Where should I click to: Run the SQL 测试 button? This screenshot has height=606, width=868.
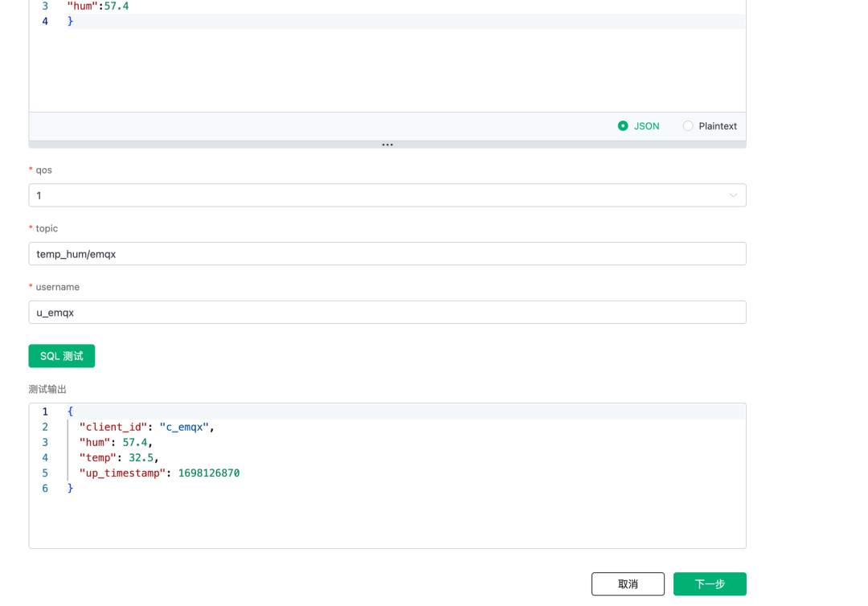click(62, 356)
